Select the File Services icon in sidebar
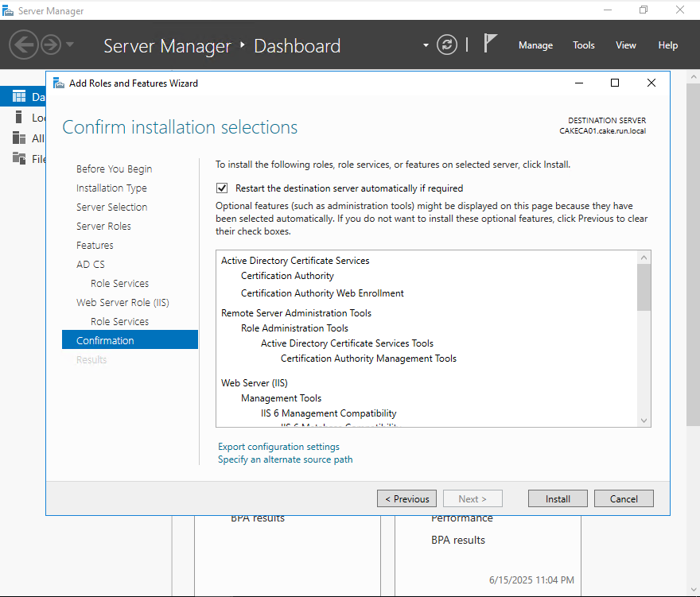This screenshot has height=597, width=700. tap(19, 158)
